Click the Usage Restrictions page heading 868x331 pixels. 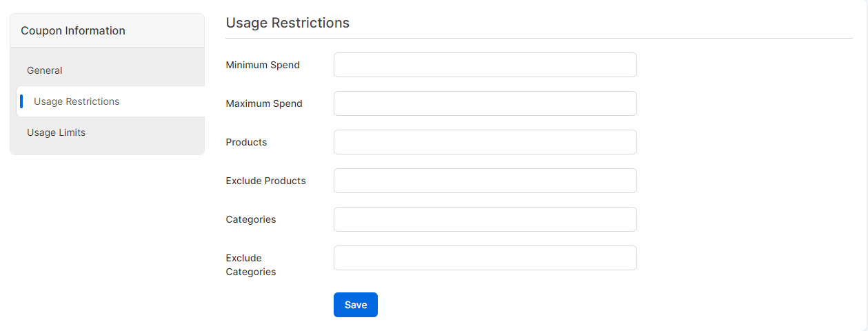(287, 23)
